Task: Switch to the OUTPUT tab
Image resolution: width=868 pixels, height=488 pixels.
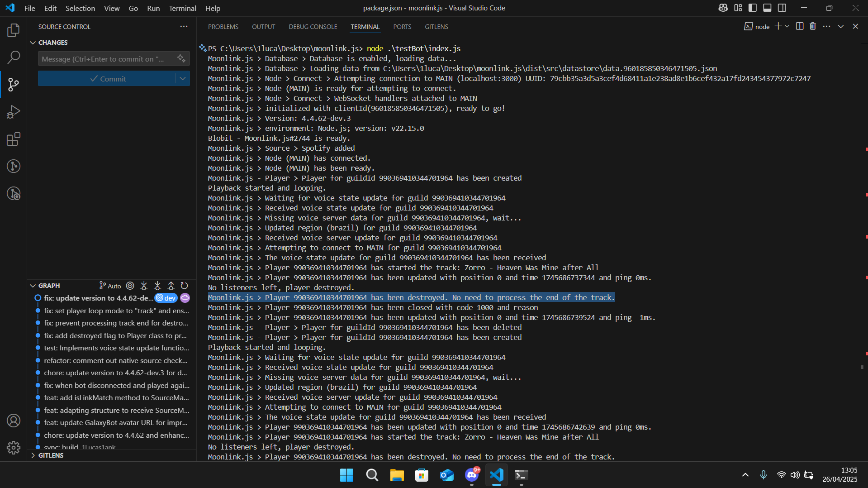Action: 264,27
